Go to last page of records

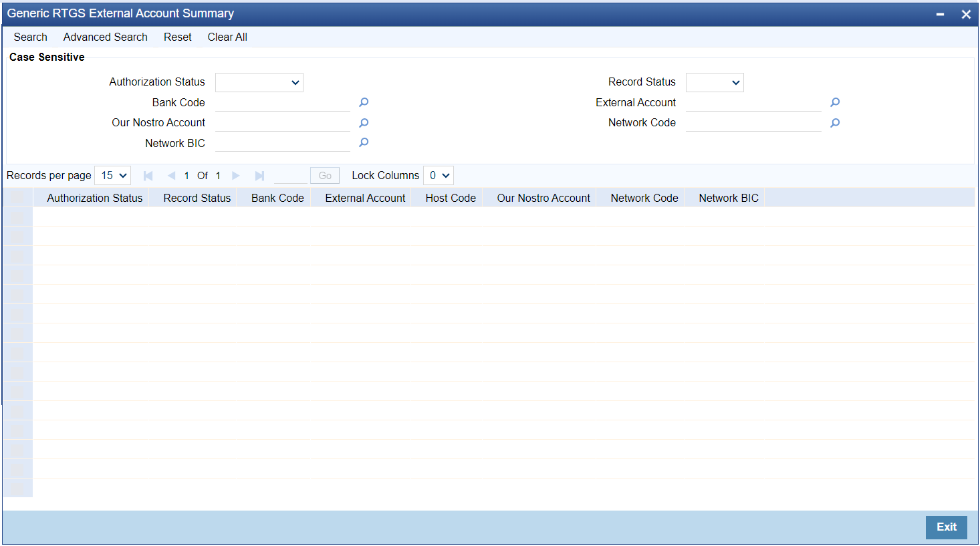[x=259, y=176]
